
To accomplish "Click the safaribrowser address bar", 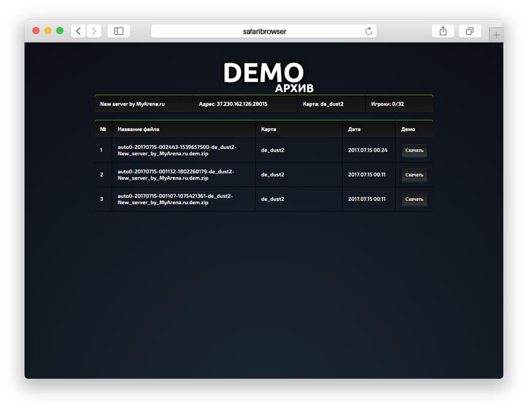I will click(x=264, y=31).
